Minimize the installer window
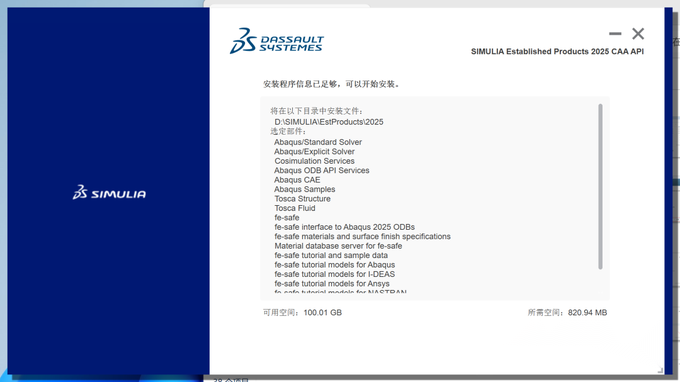Image resolution: width=680 pixels, height=382 pixels. pos(615,33)
